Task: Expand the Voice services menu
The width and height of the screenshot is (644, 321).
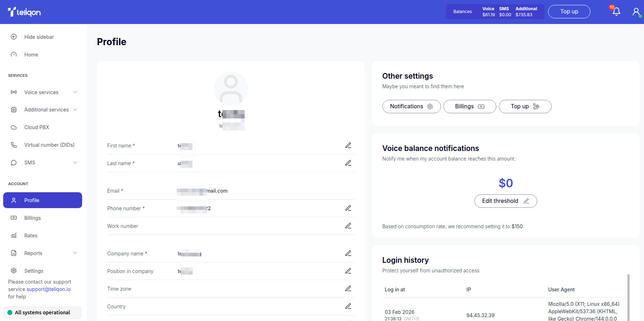Action: pos(75,92)
